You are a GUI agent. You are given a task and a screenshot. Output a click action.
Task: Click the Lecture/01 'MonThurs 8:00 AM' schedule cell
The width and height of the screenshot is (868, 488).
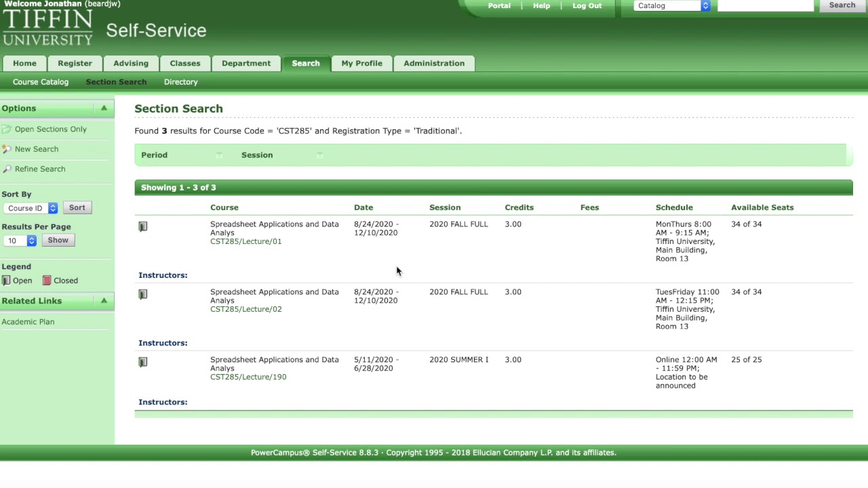click(x=685, y=241)
